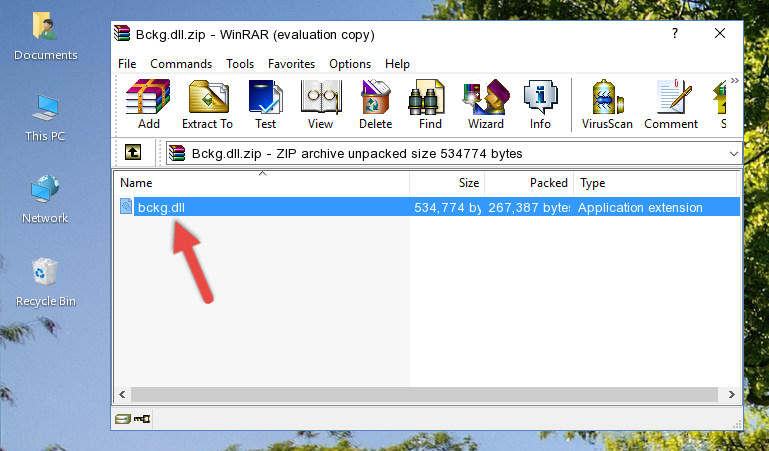This screenshot has width=769, height=451.
Task: Open the File menu
Action: click(x=127, y=64)
